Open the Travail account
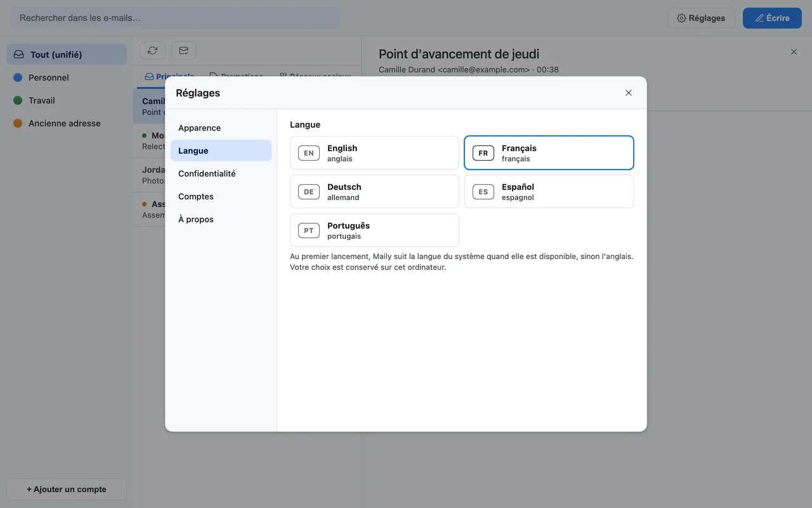Screen dimensions: 812x508 67,100
